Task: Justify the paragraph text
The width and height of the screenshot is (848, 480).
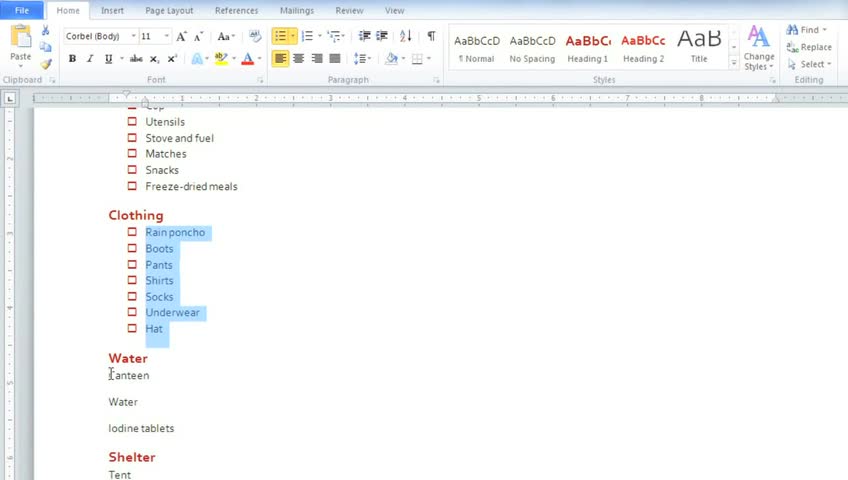Action: tap(335, 58)
